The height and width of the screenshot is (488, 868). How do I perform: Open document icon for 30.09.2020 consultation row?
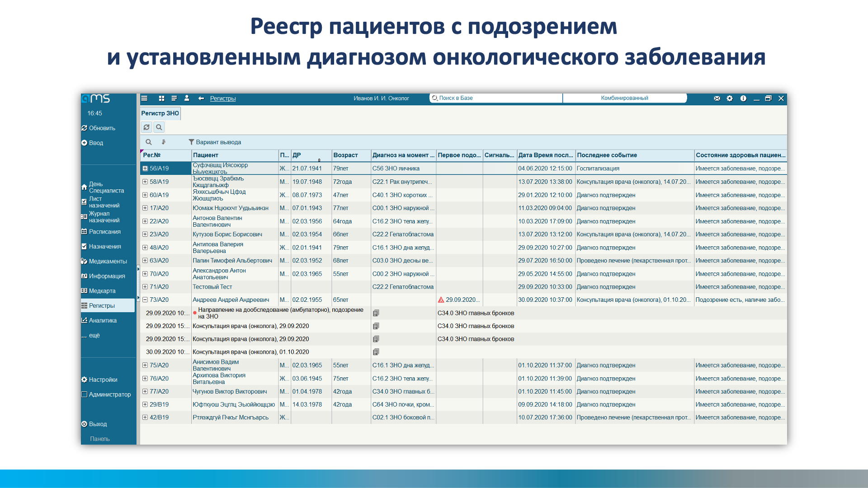376,352
